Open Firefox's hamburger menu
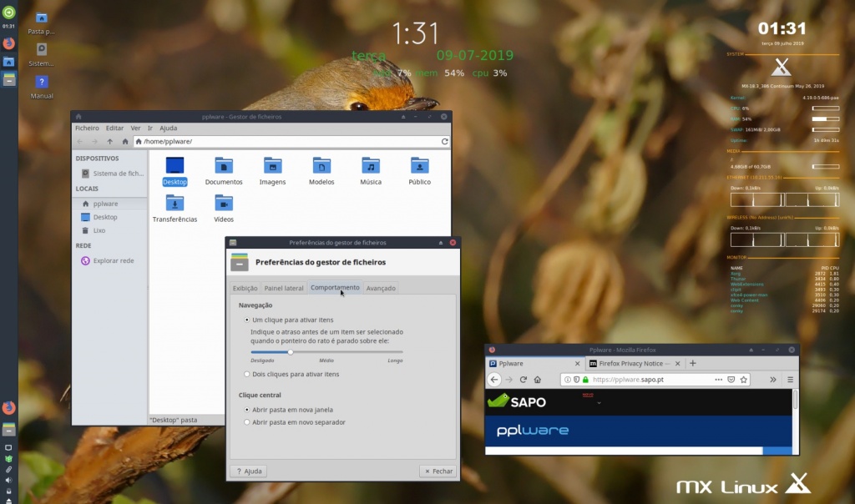Viewport: 855px width, 504px height. [x=790, y=379]
